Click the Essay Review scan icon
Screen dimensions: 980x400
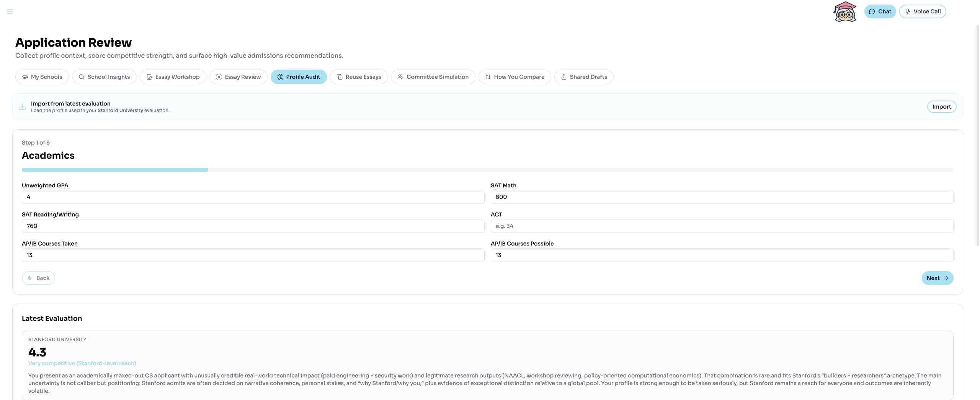pos(218,76)
